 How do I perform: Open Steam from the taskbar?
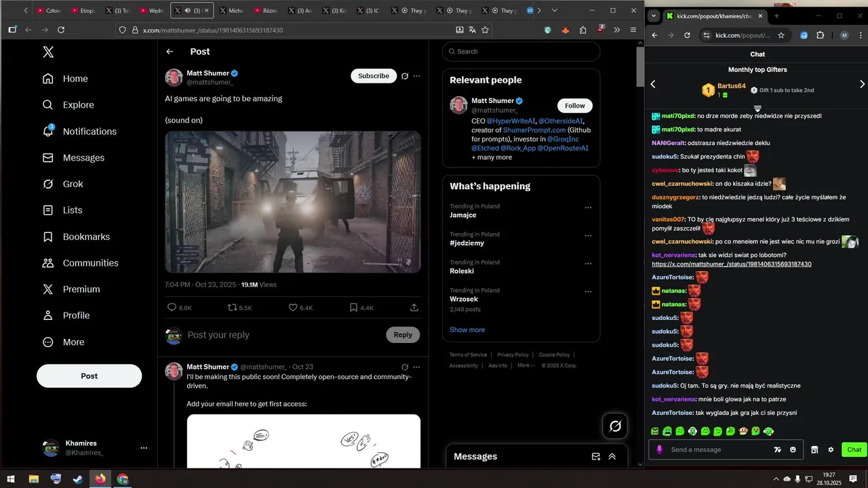[78, 479]
